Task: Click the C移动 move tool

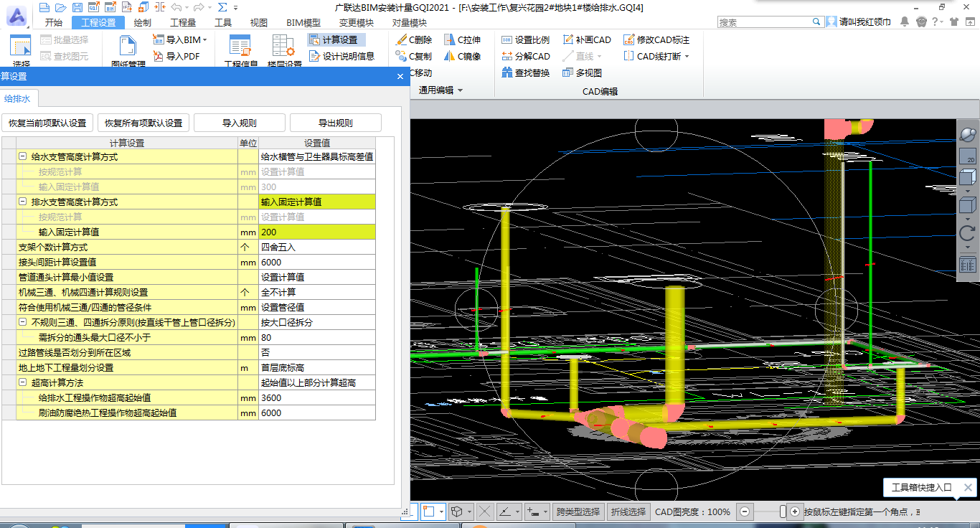Action: [421, 73]
